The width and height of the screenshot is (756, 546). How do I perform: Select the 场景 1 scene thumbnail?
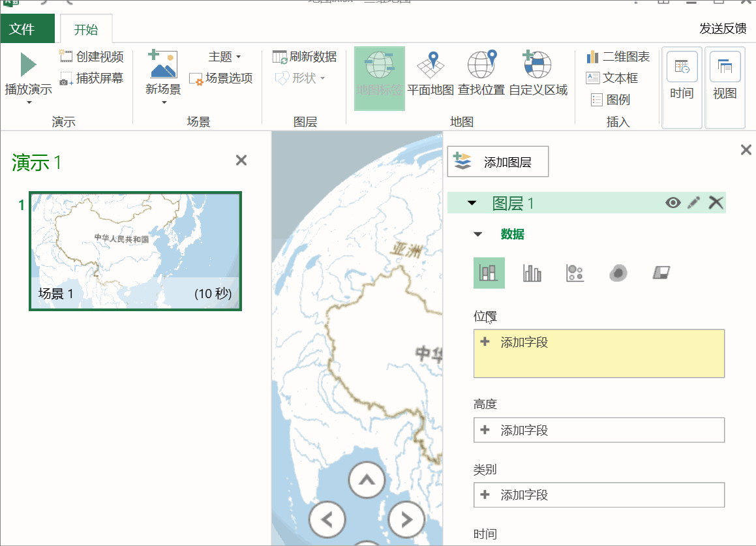point(135,250)
